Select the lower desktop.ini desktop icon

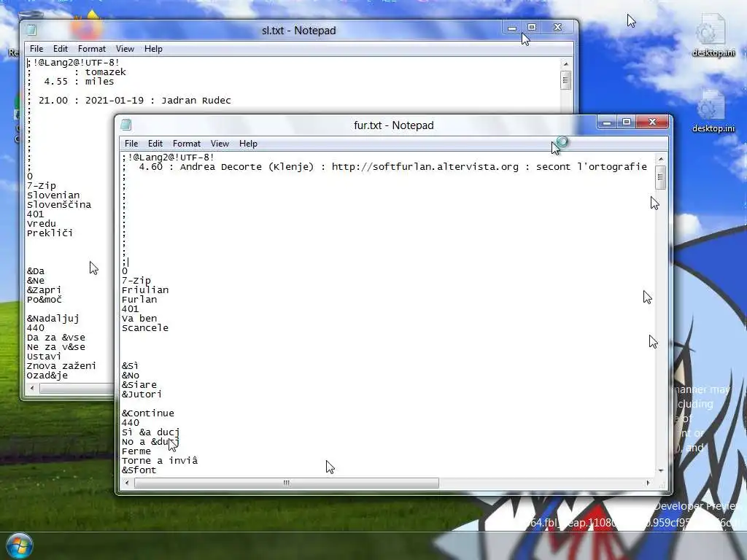point(713,112)
